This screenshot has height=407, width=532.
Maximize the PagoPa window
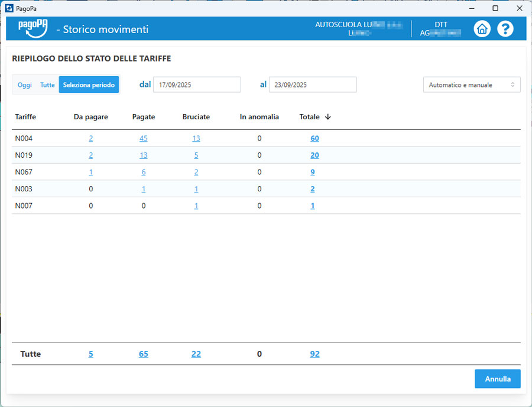coord(495,8)
